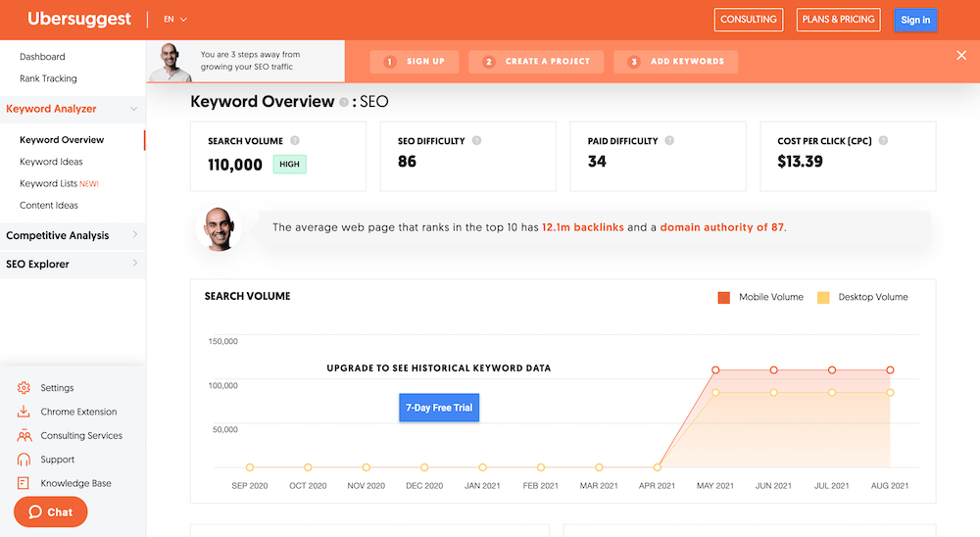The width and height of the screenshot is (980, 537).
Task: Click the Settings gear icon
Action: click(24, 388)
